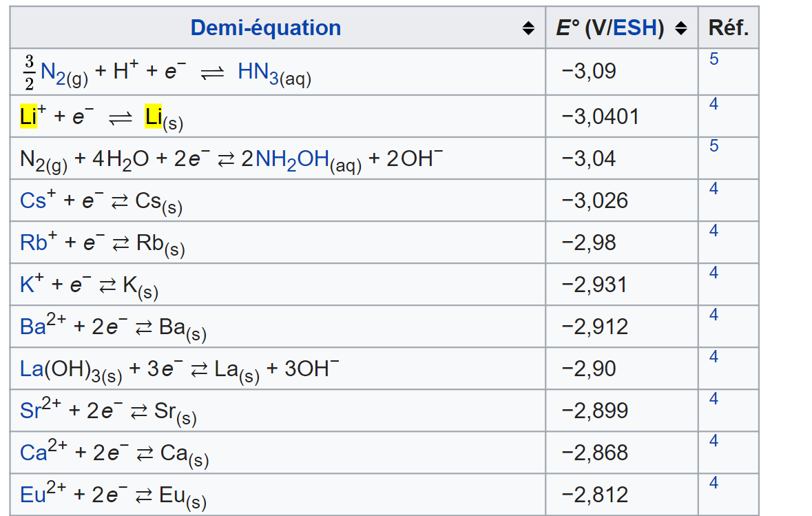
Task: Follow the HN3(aq) hydrazoic acid link
Action: 273,72
